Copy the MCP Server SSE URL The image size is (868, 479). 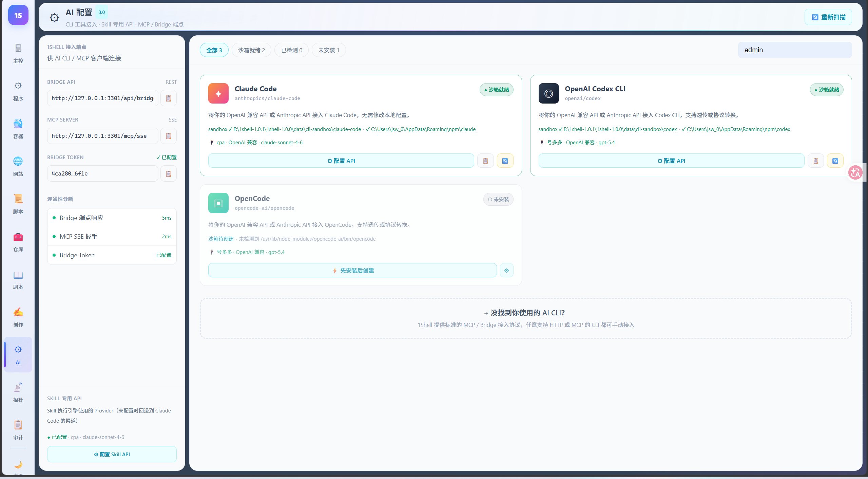[168, 136]
